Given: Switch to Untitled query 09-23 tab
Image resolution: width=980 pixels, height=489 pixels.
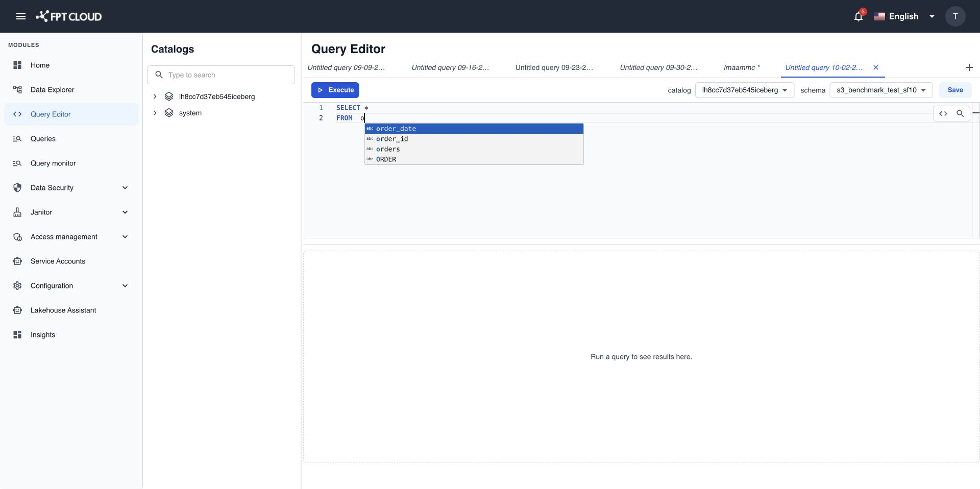Looking at the screenshot, I should (x=554, y=67).
